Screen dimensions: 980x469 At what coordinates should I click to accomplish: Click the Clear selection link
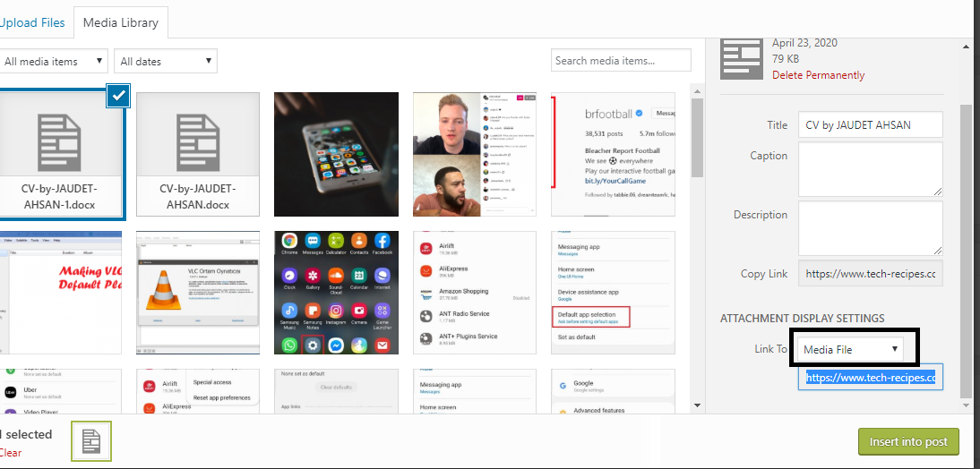(x=10, y=453)
